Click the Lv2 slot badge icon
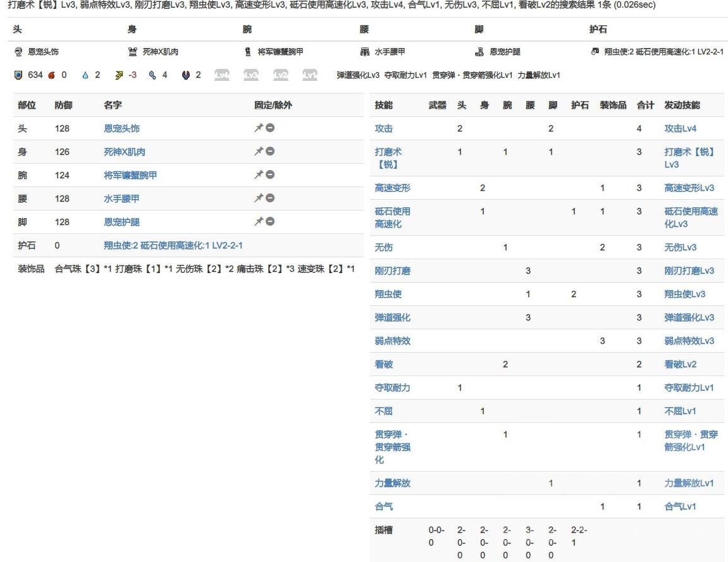728x562 pixels. (x=280, y=75)
